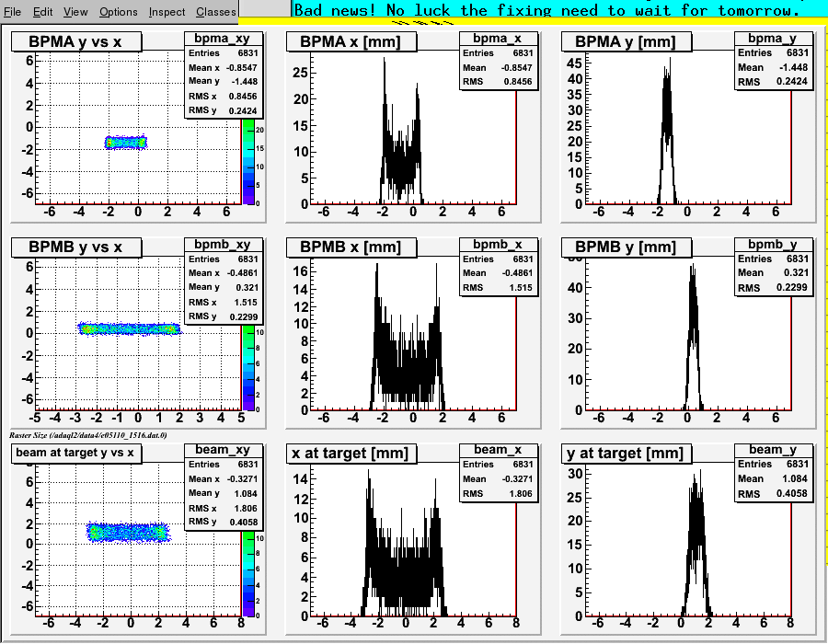Click the 'Raster Size' file path label
Viewport: 828px width, 644px height.
tap(87, 435)
